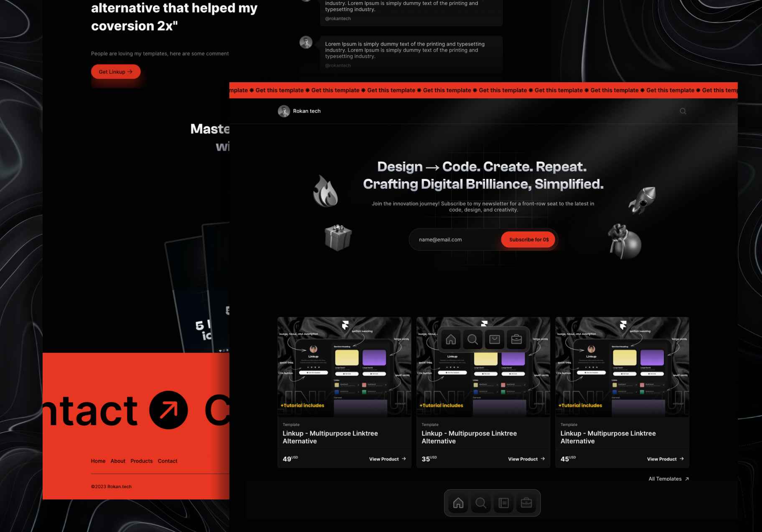Select About in the red footer menu
The image size is (762, 532).
[118, 461]
